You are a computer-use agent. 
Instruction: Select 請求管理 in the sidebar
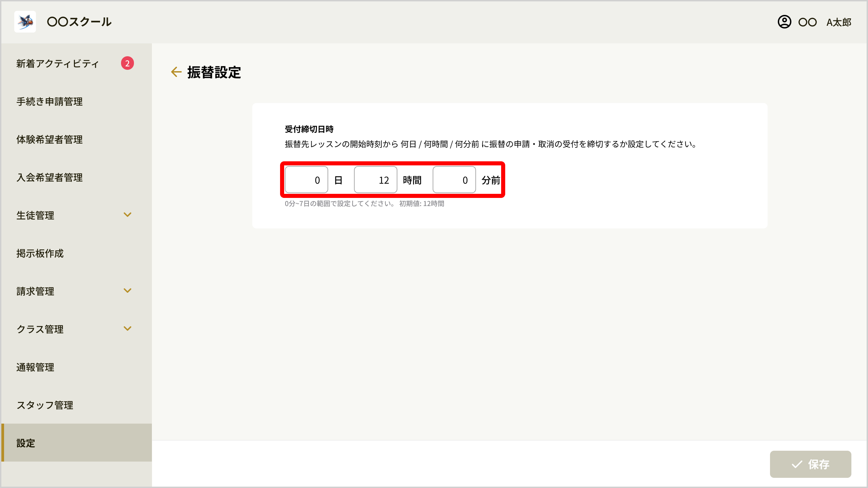pyautogui.click(x=77, y=291)
